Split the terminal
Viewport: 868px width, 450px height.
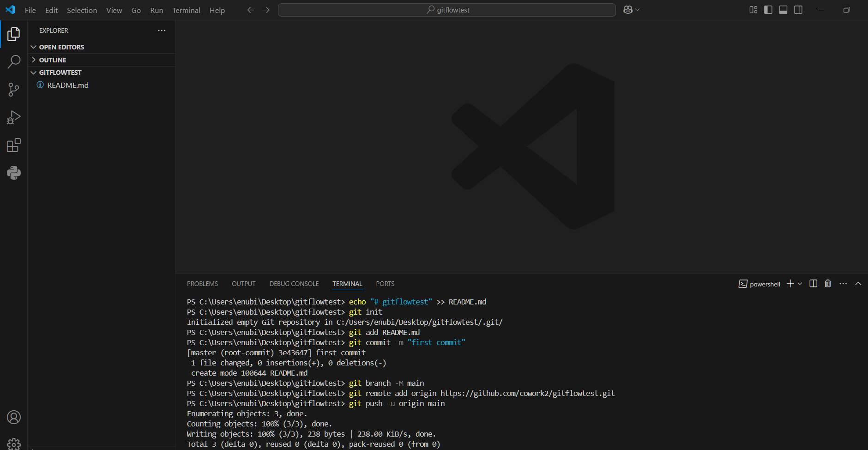pyautogui.click(x=814, y=284)
